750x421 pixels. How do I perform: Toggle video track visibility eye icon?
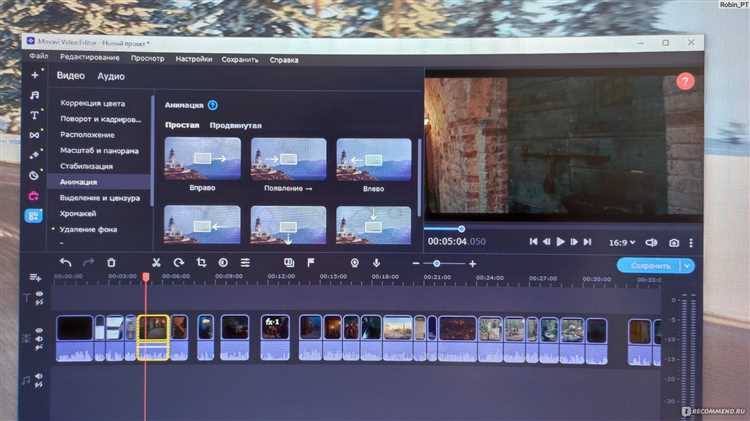40,329
